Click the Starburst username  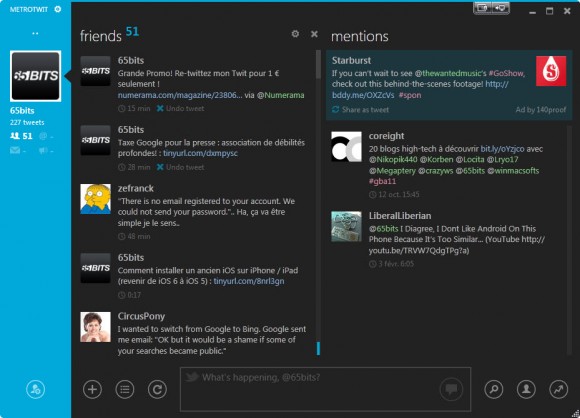(351, 60)
